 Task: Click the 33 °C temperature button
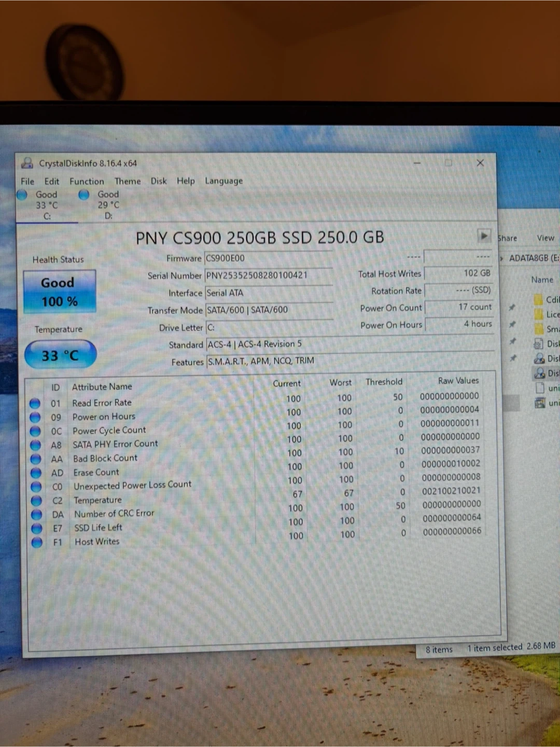(60, 355)
